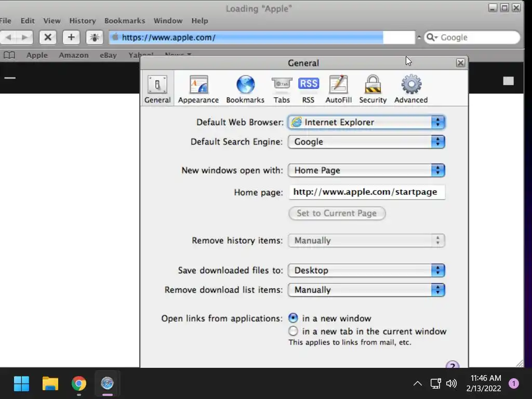Show hidden tray icons chevron
Image resolution: width=532 pixels, height=399 pixels.
point(418,383)
